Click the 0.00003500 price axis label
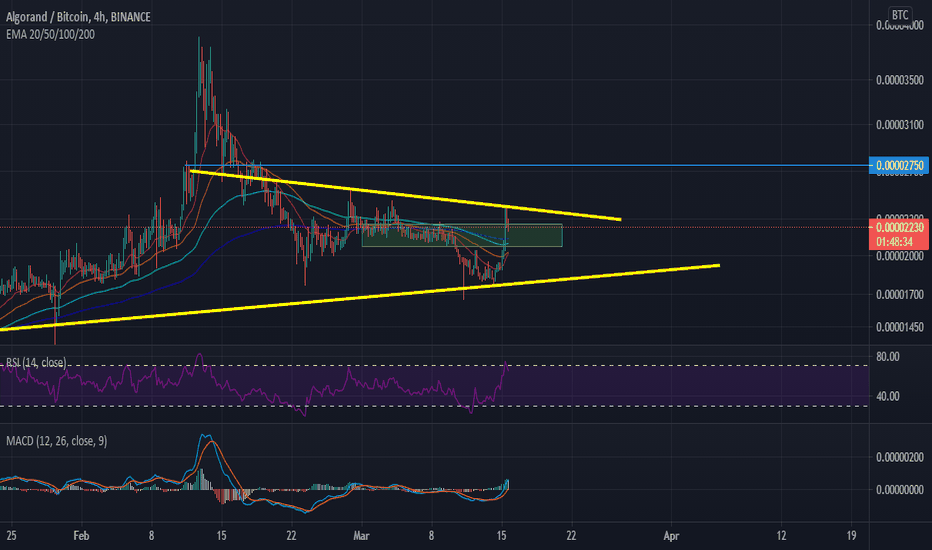The width and height of the screenshot is (932, 550). click(x=900, y=80)
